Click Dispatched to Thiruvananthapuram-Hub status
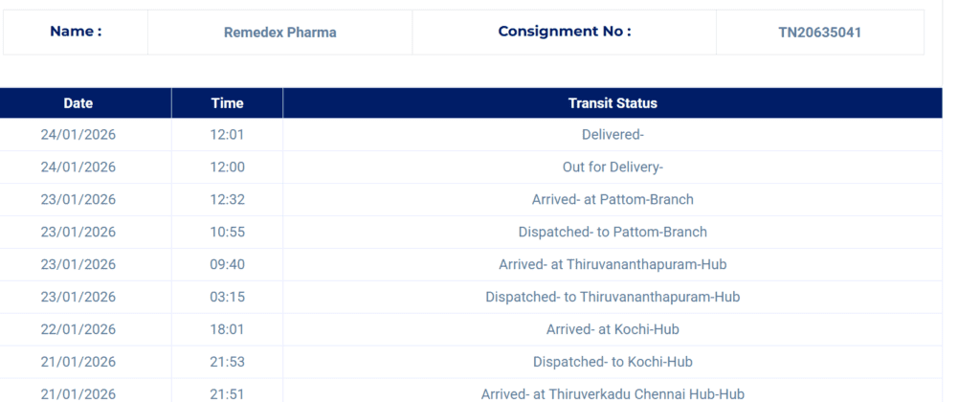The height and width of the screenshot is (402, 980). tap(612, 297)
